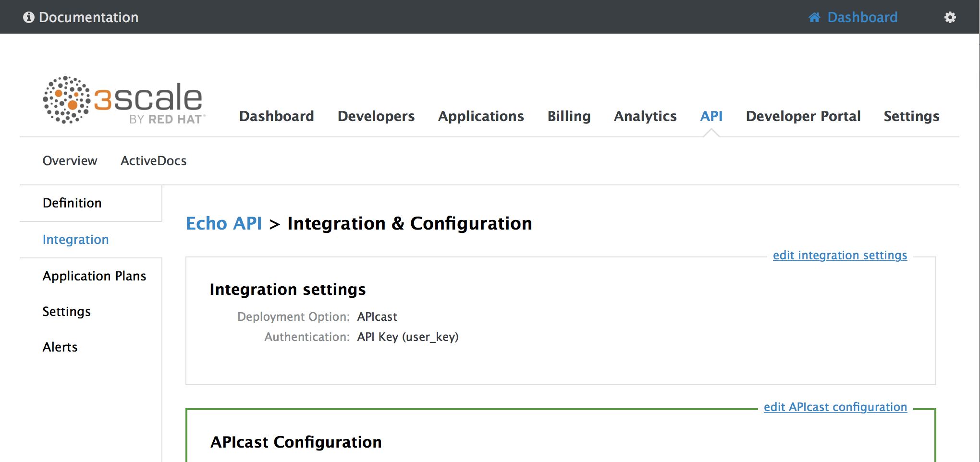
Task: Click the edit integration settings link
Action: (x=840, y=255)
